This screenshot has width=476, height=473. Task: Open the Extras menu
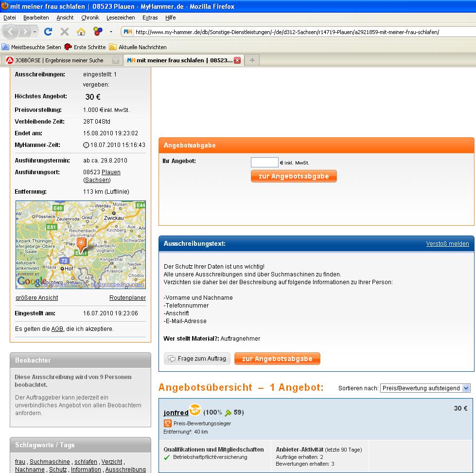coord(150,18)
